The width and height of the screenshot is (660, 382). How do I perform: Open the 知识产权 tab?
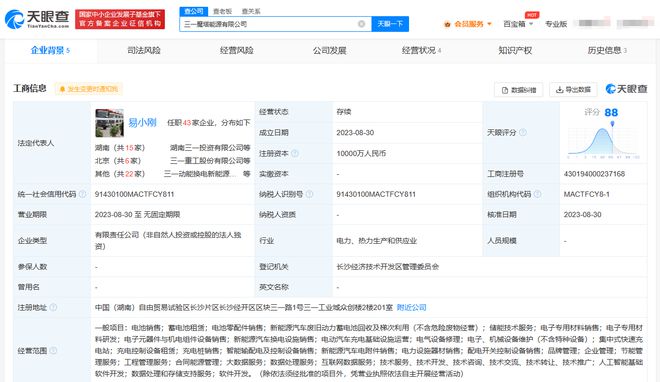coord(515,50)
